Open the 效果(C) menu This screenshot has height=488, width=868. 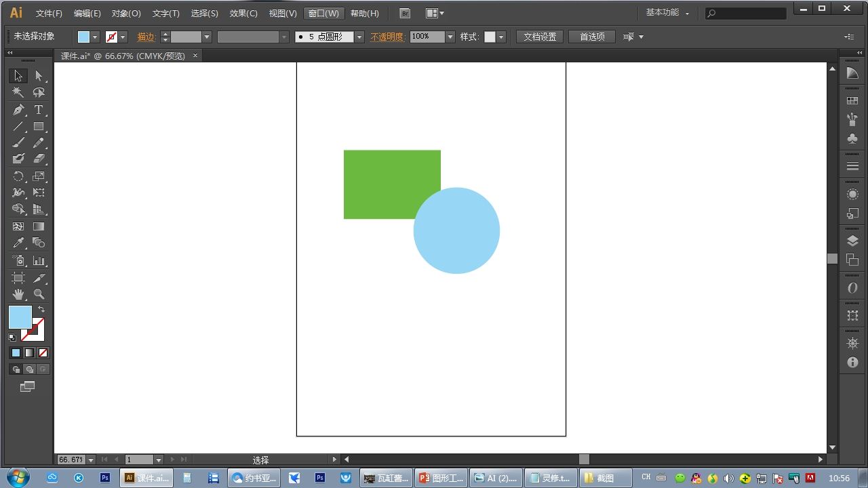[243, 14]
